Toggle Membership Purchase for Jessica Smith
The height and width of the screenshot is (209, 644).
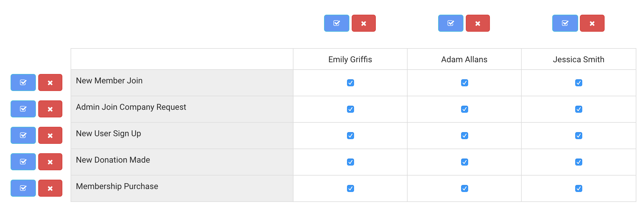click(578, 188)
